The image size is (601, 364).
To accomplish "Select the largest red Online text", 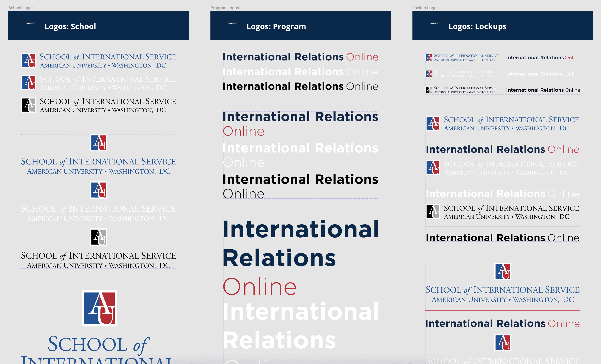I will coord(259,287).
